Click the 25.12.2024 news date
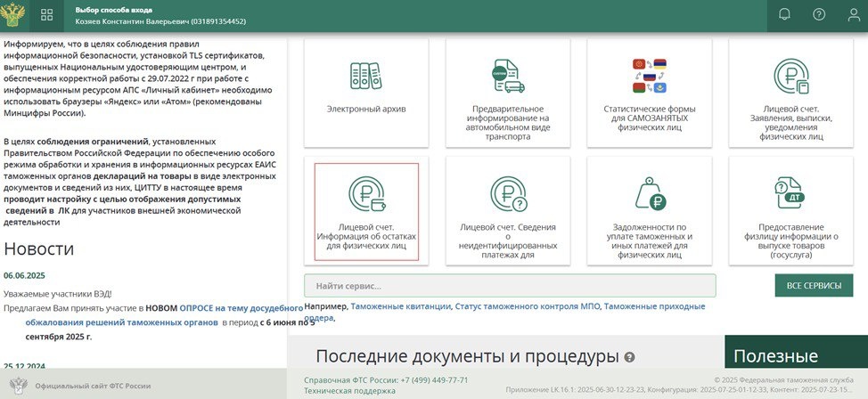Screen dimensions: 868x399 (24, 366)
